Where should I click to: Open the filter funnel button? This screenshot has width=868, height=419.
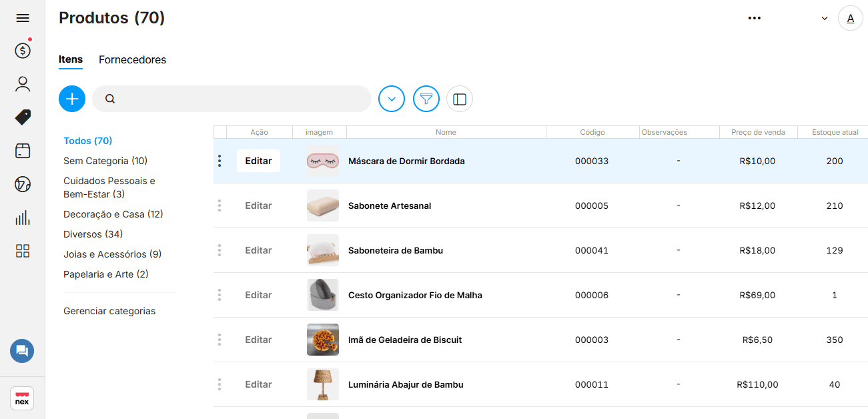[x=426, y=99]
